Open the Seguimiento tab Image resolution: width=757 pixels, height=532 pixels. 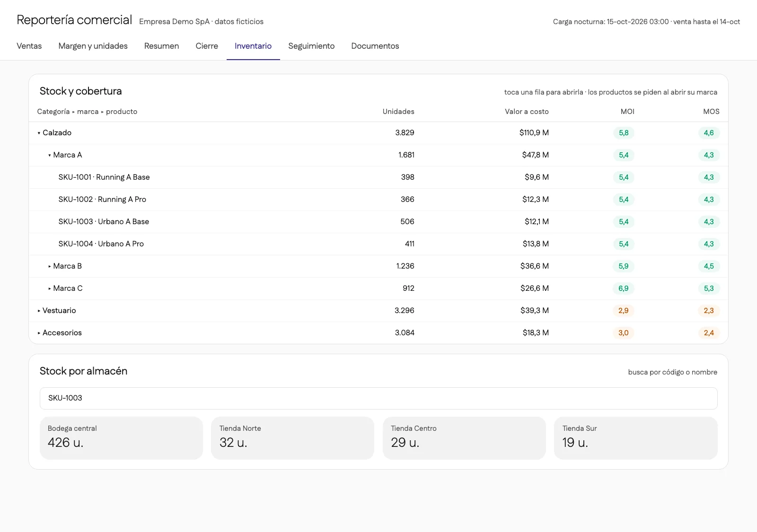click(311, 46)
